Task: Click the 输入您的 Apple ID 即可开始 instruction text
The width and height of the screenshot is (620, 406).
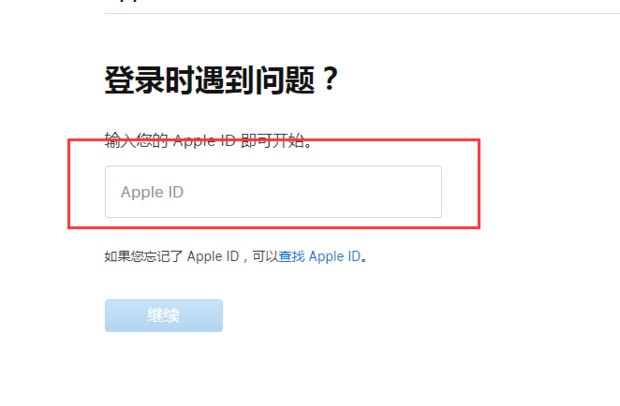Action: click(x=209, y=140)
